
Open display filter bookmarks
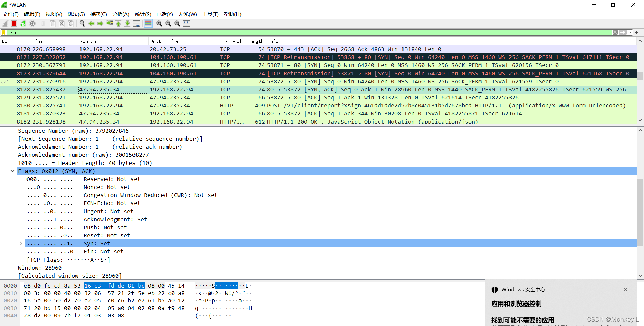pos(4,33)
